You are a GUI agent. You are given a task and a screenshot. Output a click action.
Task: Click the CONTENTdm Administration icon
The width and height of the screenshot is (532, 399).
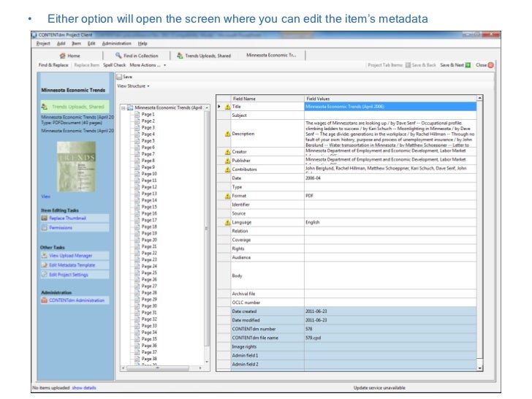(44, 300)
